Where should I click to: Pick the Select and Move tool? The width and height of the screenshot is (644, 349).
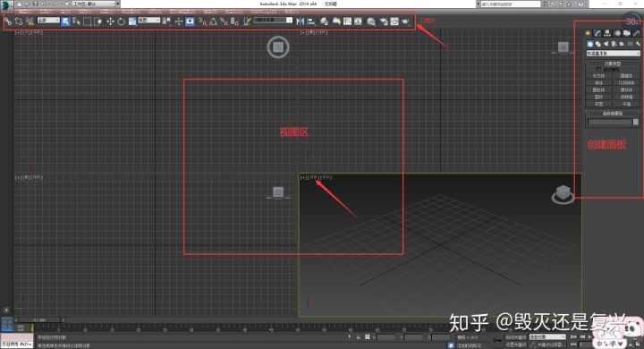point(110,21)
